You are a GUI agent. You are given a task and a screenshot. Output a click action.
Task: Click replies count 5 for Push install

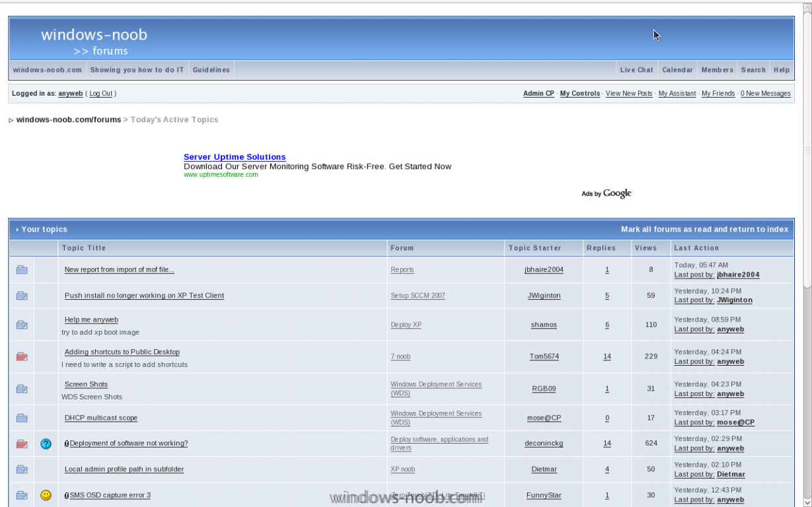(607, 296)
